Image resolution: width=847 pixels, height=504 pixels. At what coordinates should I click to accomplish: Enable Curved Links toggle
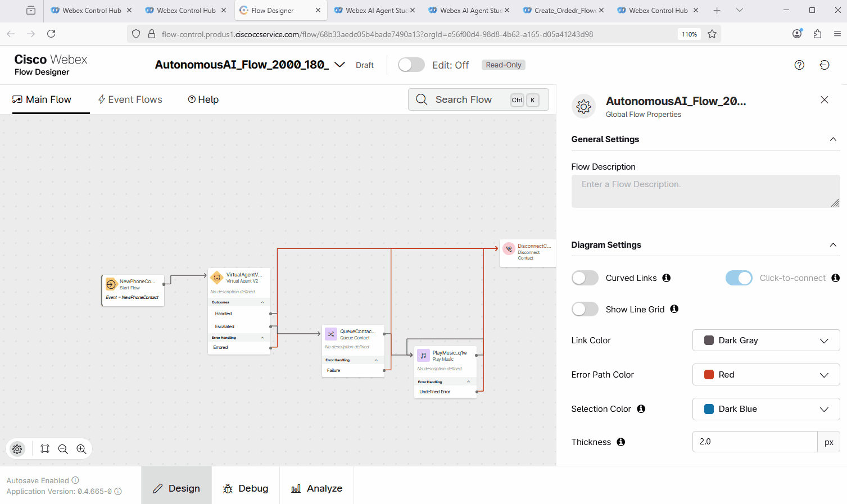coord(585,278)
